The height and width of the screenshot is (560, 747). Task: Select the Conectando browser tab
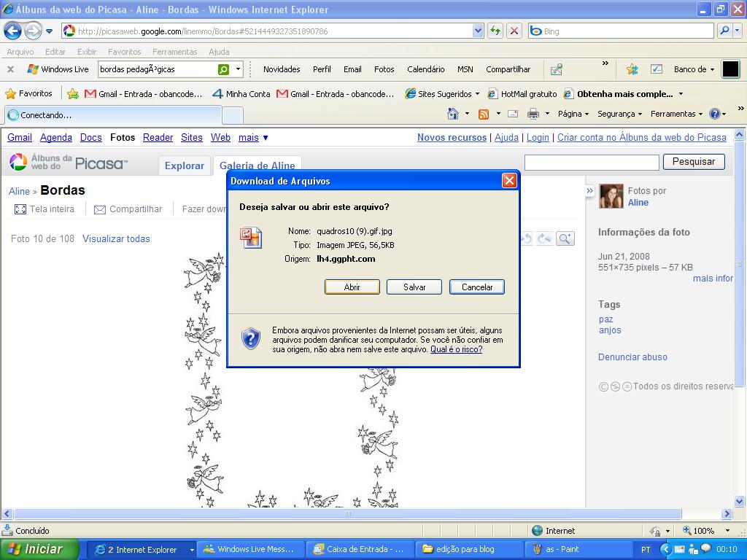113,114
